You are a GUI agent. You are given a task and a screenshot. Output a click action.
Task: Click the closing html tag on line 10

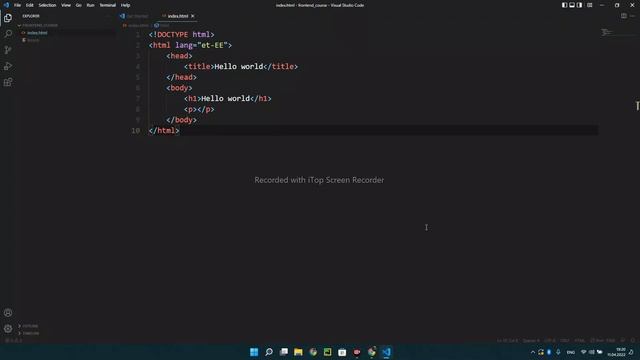(x=164, y=131)
